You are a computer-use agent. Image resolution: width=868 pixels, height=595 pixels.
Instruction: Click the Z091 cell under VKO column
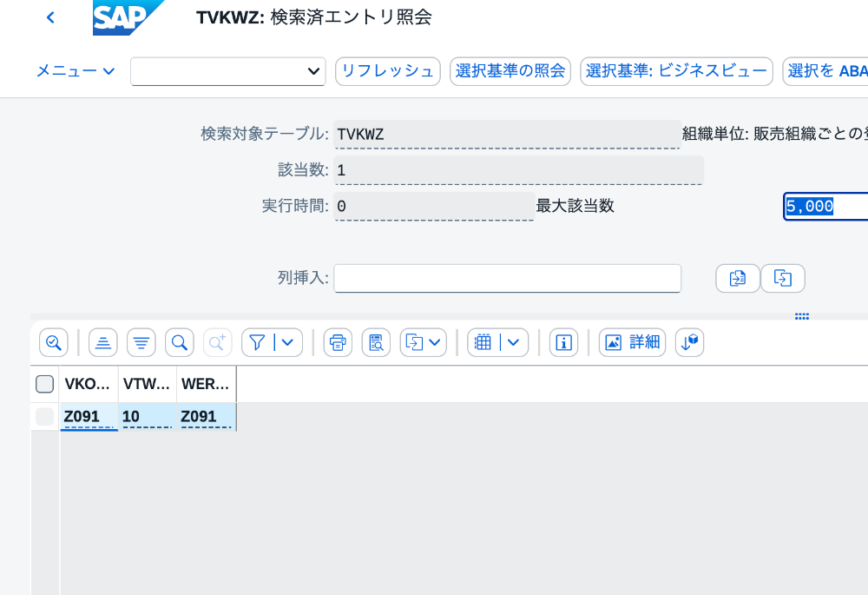pyautogui.click(x=89, y=417)
